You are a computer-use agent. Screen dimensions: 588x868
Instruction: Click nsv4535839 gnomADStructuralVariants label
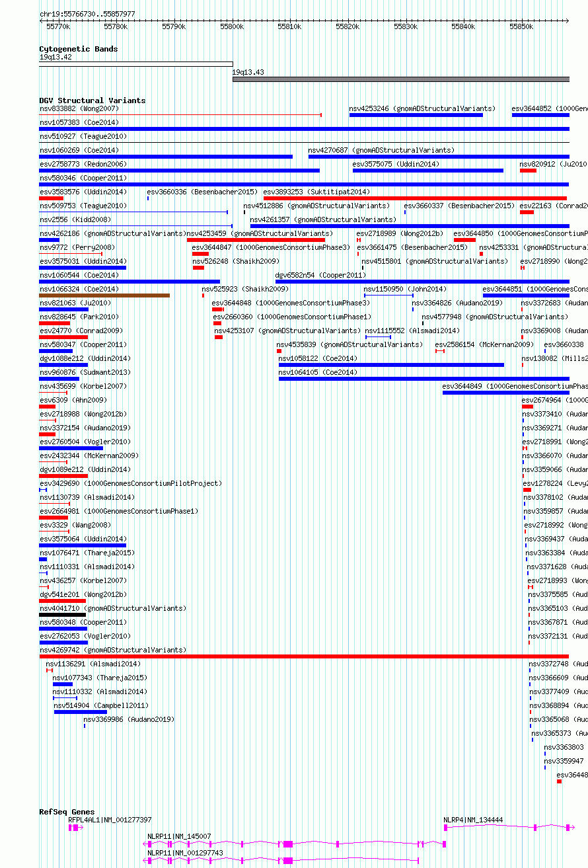point(349,344)
